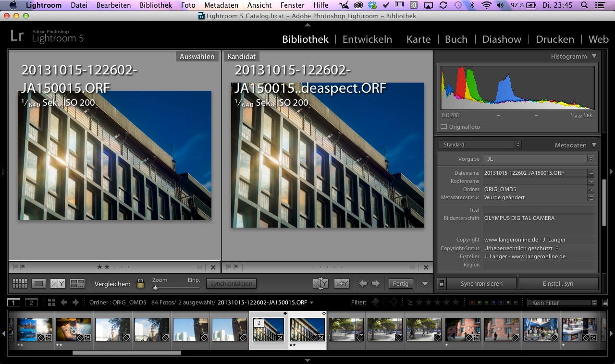Switch to Loupe single-image view
The width and height of the screenshot is (615, 364).
click(39, 284)
